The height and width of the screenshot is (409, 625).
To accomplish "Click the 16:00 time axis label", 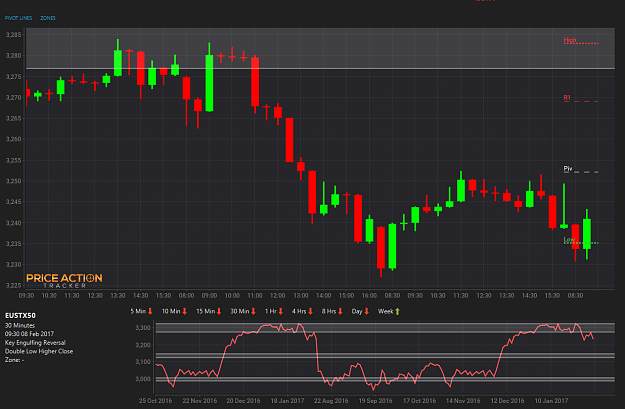I will coord(369,295).
